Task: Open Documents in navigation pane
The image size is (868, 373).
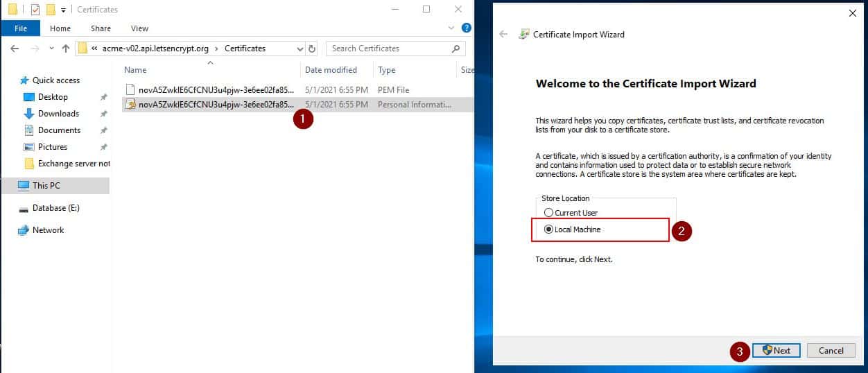Action: 59,130
